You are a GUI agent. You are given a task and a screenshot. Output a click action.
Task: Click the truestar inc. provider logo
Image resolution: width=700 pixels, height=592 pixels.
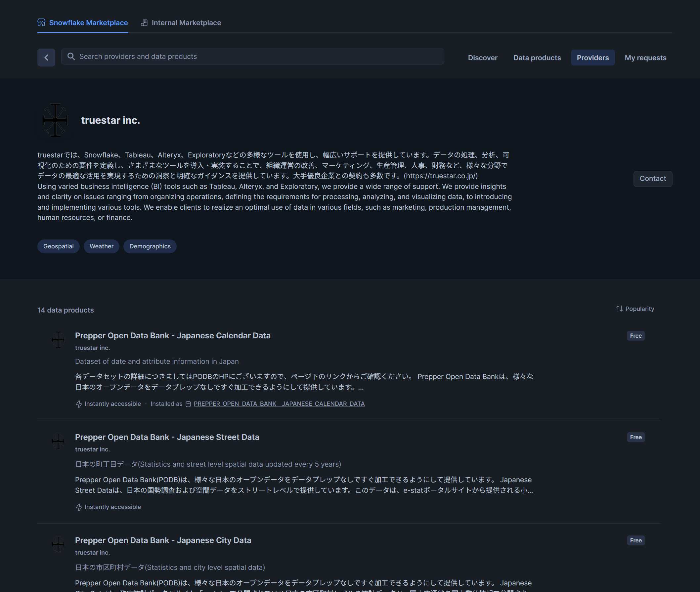pyautogui.click(x=55, y=120)
